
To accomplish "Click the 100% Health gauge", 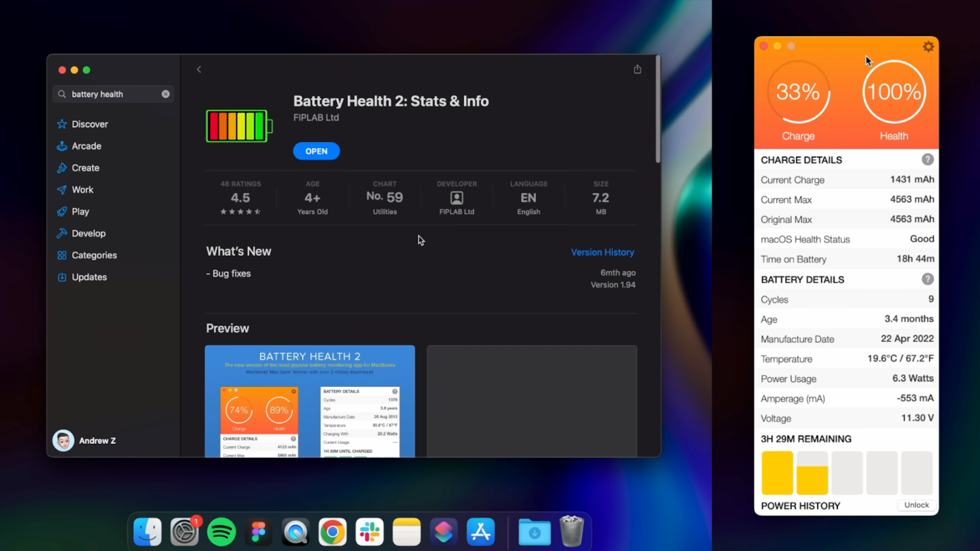I will pyautogui.click(x=894, y=92).
